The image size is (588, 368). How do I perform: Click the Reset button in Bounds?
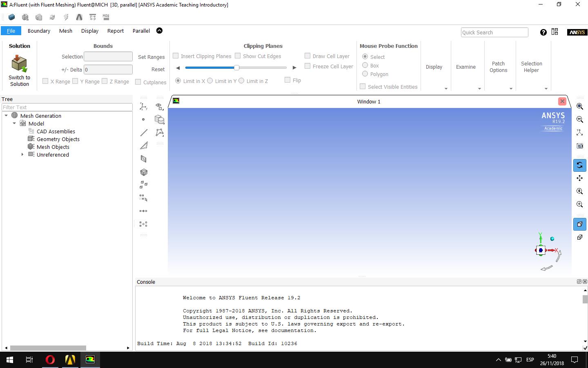coord(158,69)
